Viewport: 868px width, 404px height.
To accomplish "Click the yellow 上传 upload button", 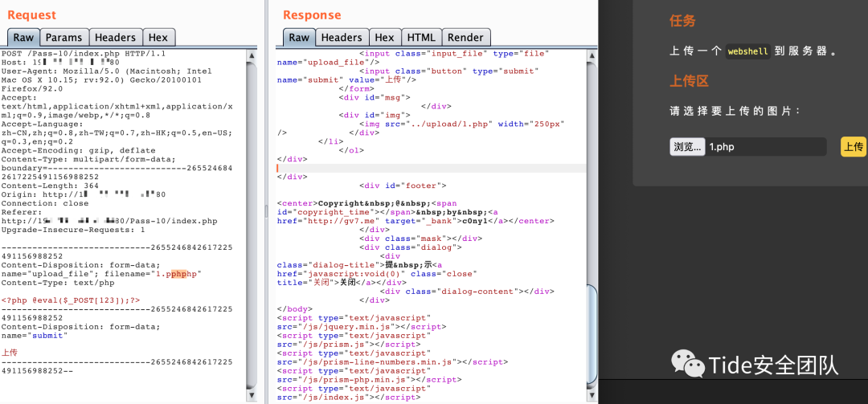I will [x=853, y=147].
